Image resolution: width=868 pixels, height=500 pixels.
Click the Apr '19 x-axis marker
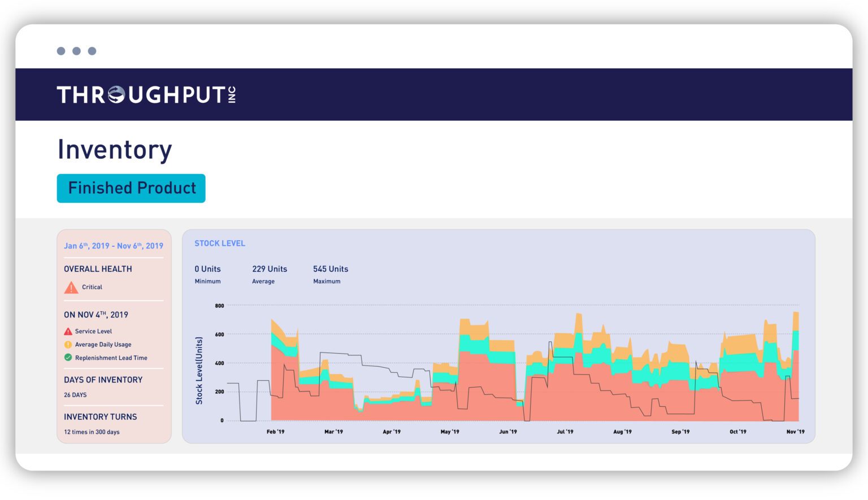[392, 432]
